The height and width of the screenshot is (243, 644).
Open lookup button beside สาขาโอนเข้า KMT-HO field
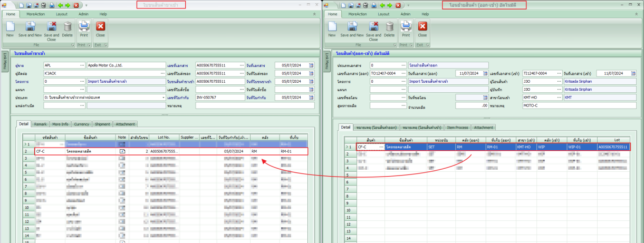click(x=559, y=98)
